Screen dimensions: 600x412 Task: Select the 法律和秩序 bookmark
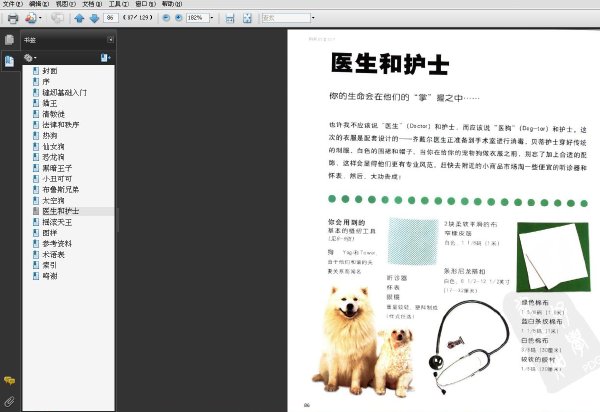point(61,125)
